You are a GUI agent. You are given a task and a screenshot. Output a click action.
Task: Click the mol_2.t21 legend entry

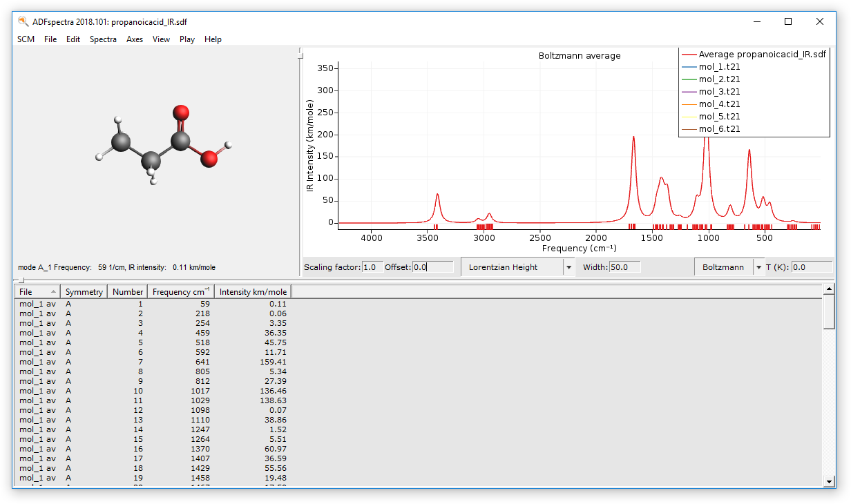pos(711,79)
